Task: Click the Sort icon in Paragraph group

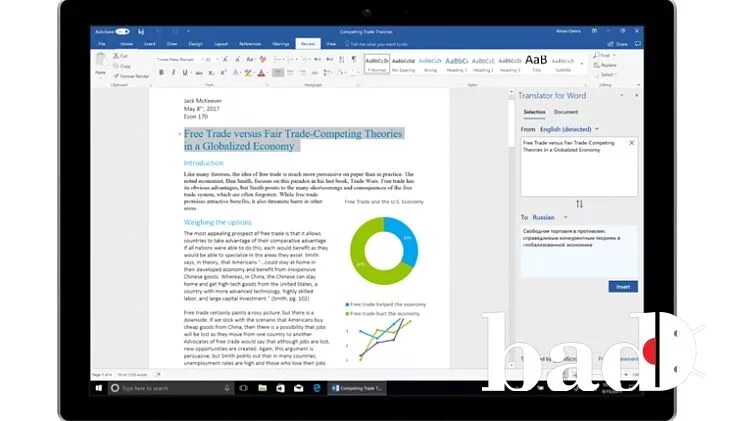Action: 342,59
